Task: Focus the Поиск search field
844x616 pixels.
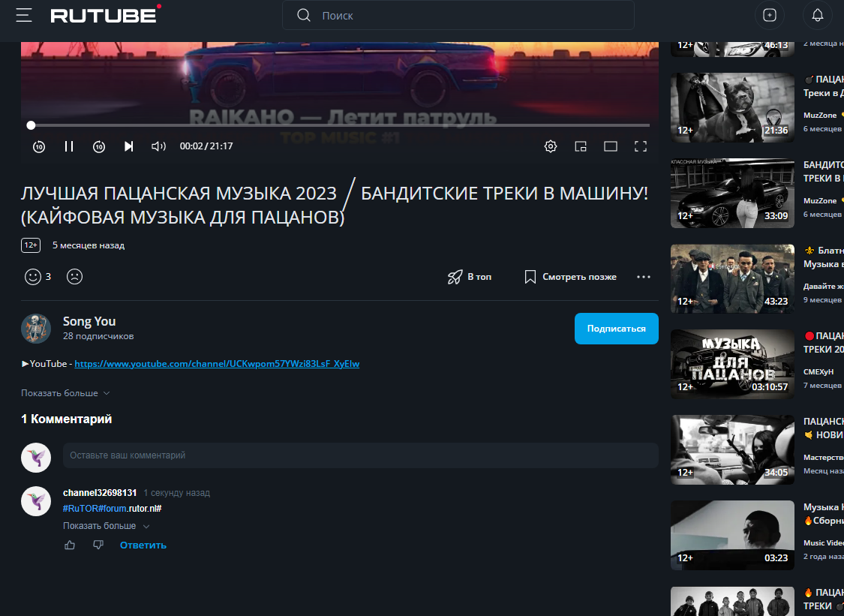Action: click(x=458, y=15)
